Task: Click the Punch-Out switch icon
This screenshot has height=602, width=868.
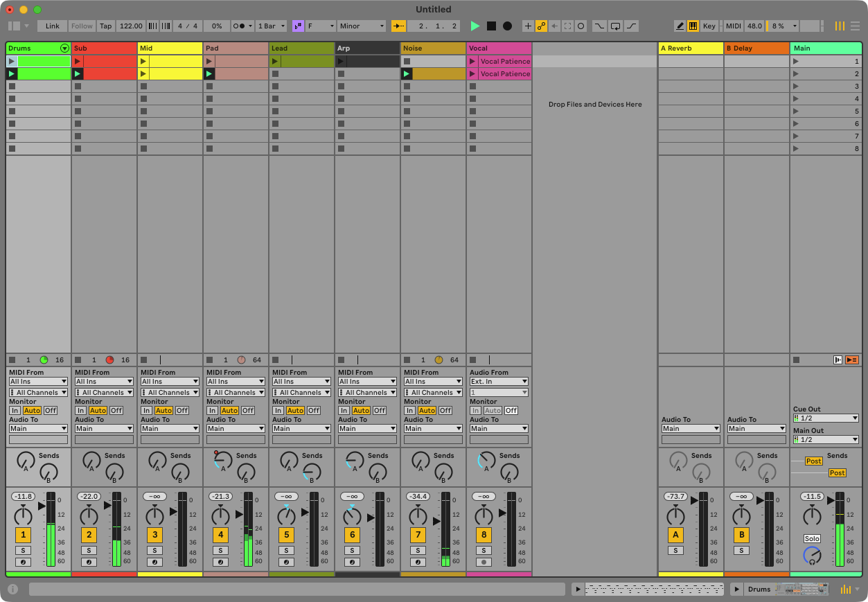Action: click(x=632, y=26)
